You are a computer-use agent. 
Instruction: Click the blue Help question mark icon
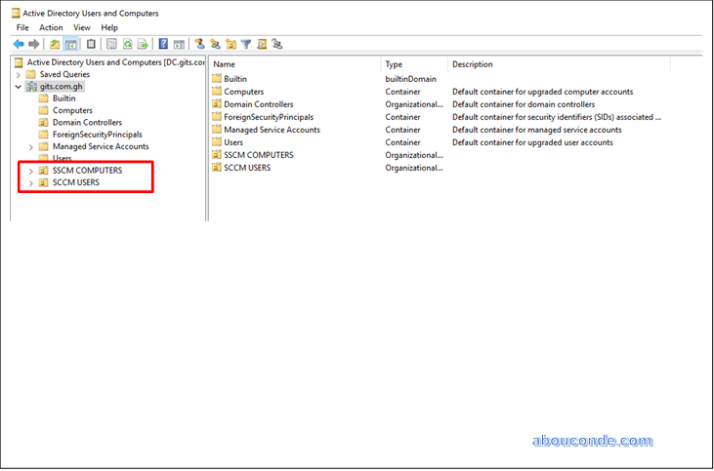pos(163,44)
